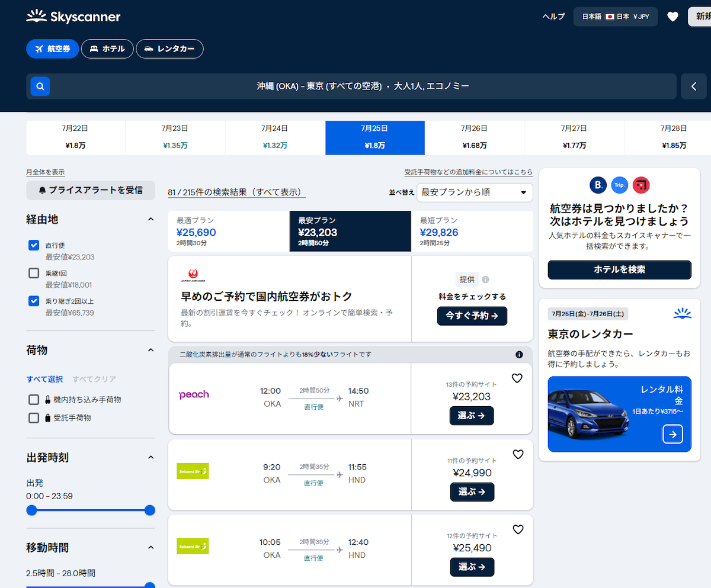
Task: Open the ヘルプ link
Action: point(554,17)
